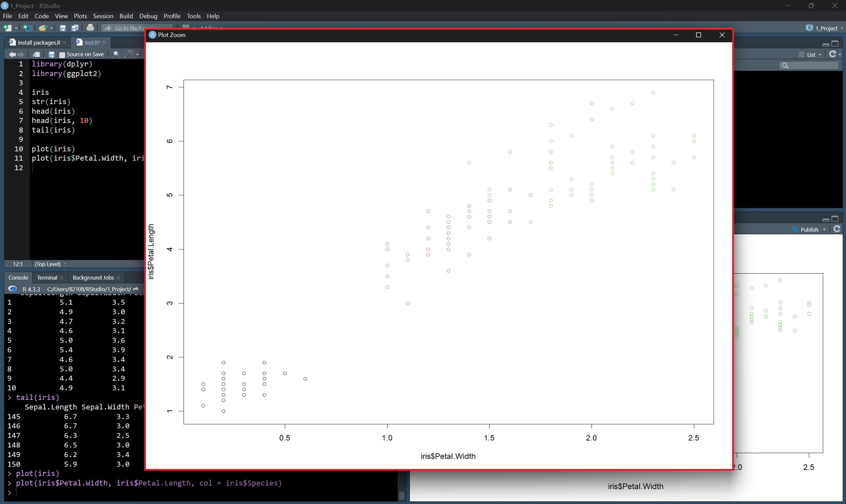
Task: Enable Source on Save checkbox
Action: pyautogui.click(x=62, y=55)
